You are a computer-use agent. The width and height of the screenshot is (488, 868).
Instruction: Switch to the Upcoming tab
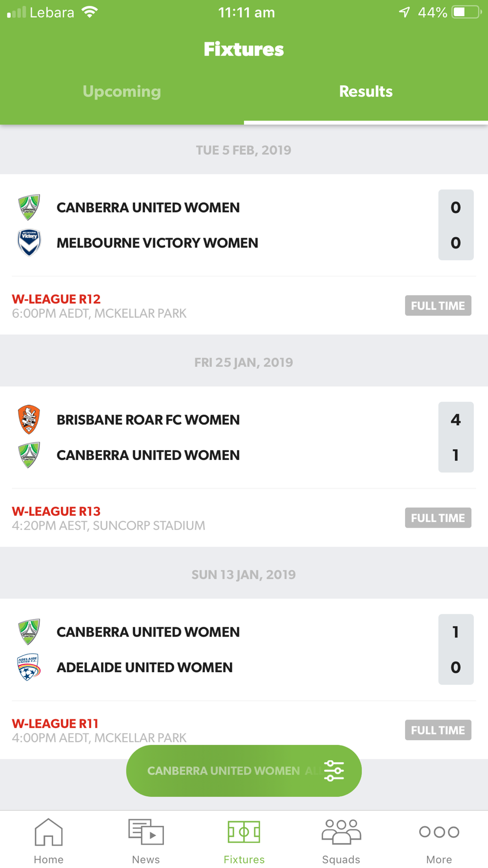122,91
